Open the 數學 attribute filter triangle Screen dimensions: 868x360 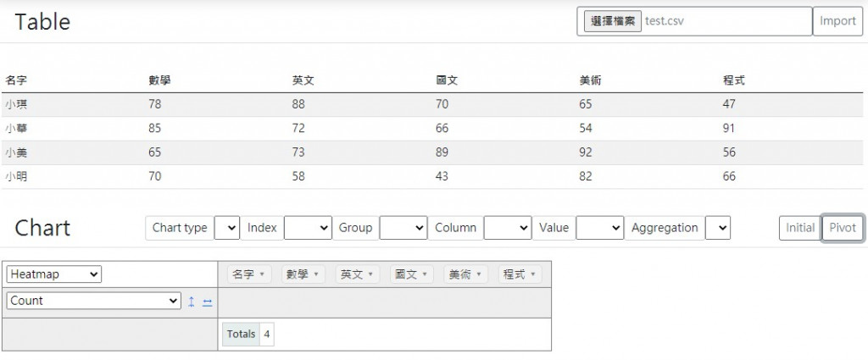point(316,274)
